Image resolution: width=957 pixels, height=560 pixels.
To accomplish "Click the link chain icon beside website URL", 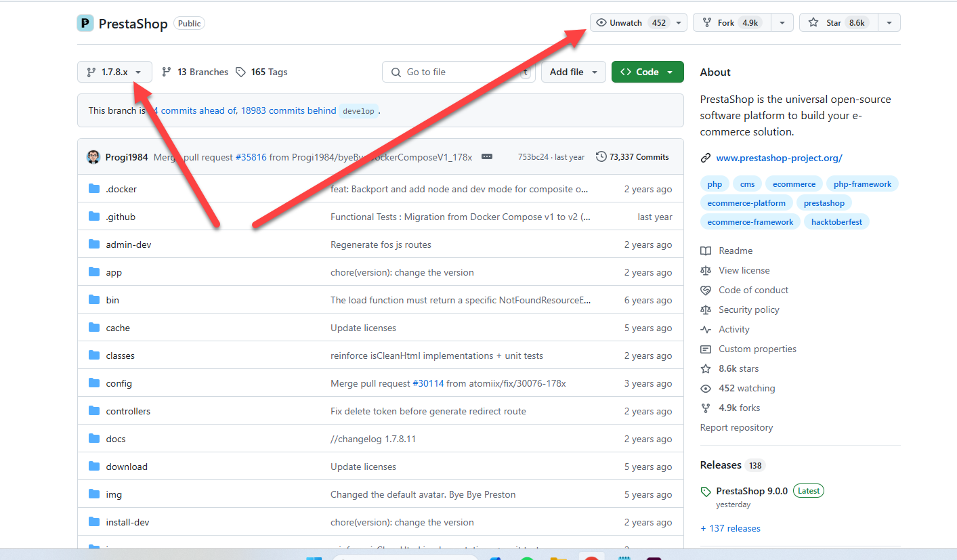I will tap(706, 158).
